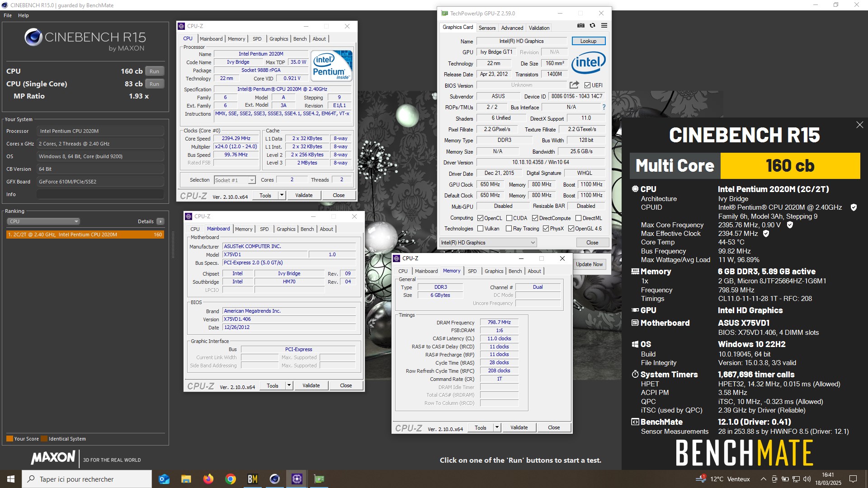This screenshot has width=868, height=488.
Task: Click the Intel Pentium inside logo
Action: click(332, 66)
